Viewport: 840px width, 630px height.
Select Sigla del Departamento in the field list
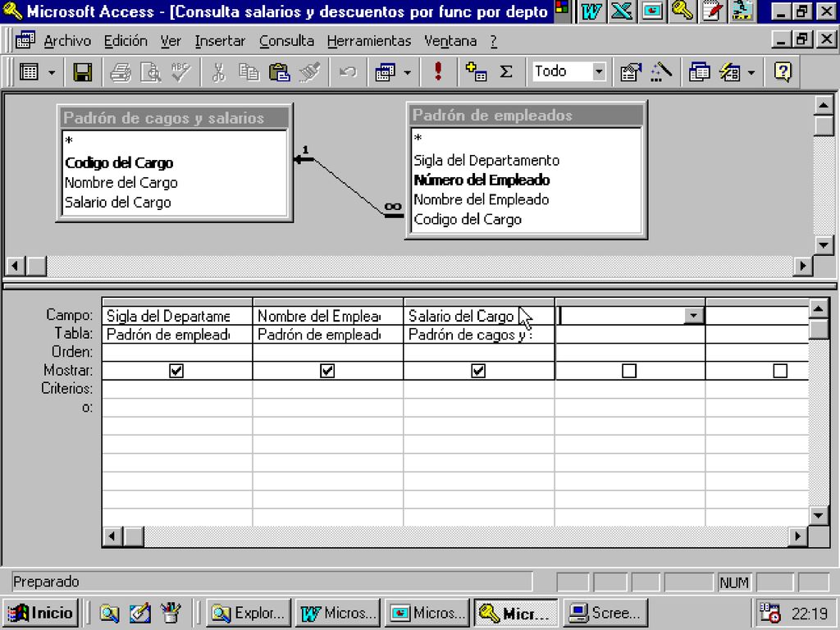point(486,160)
